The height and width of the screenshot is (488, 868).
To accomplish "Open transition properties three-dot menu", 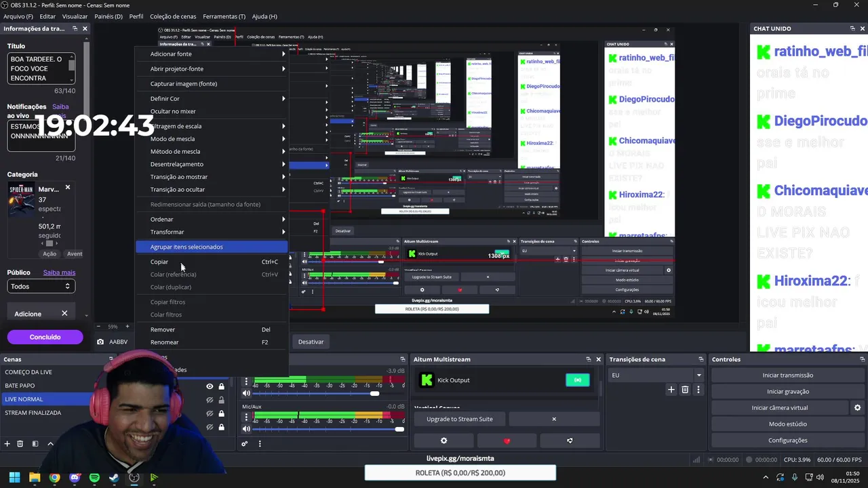I will (698, 390).
